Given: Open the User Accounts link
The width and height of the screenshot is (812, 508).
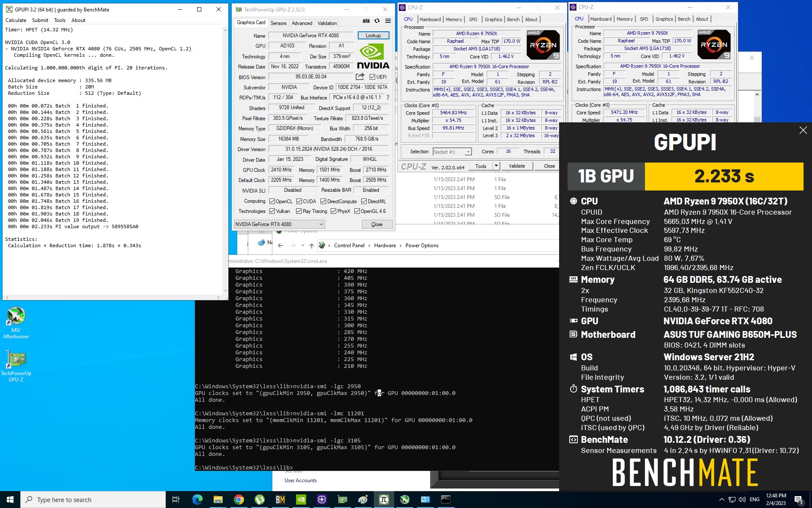Looking at the screenshot, I should 300,480.
